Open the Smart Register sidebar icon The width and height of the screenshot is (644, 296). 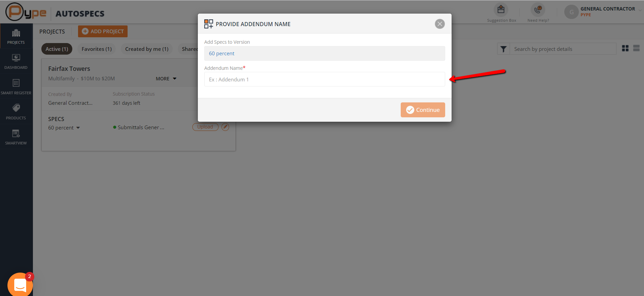pos(16,86)
